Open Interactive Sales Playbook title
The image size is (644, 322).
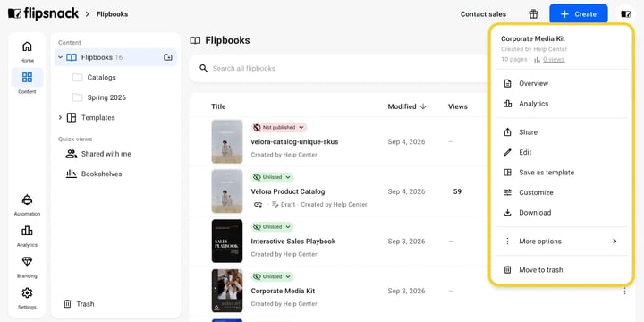[x=293, y=241]
